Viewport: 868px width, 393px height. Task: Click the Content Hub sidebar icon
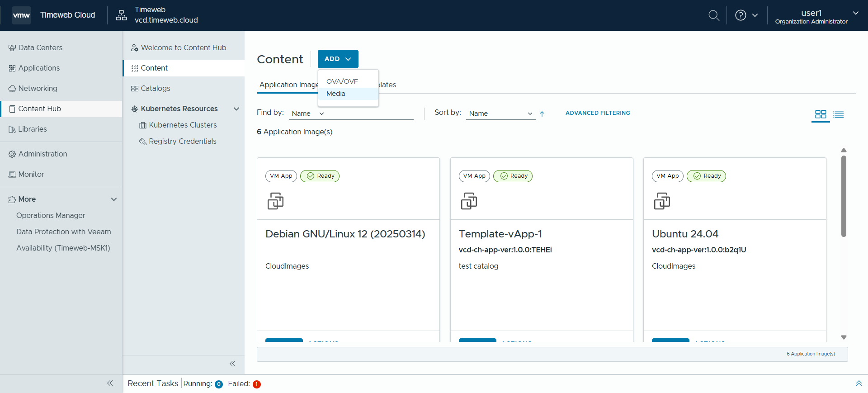(x=12, y=109)
